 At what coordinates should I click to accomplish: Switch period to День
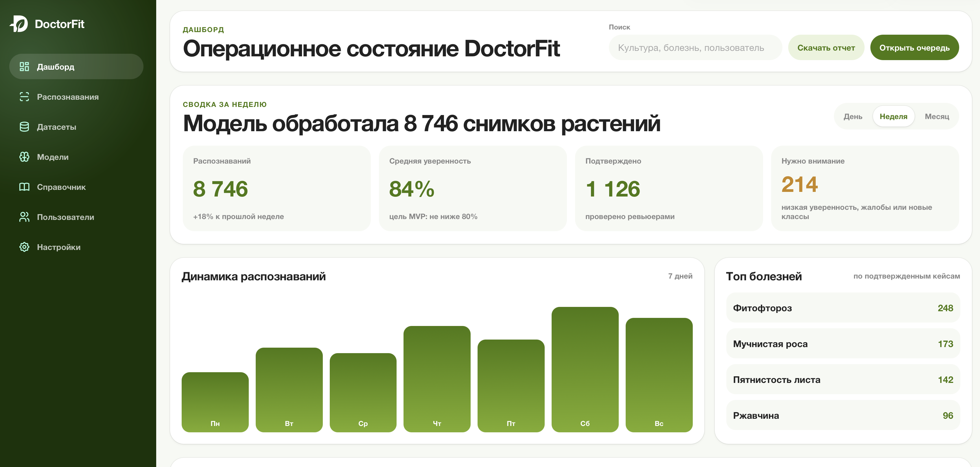[x=852, y=116]
